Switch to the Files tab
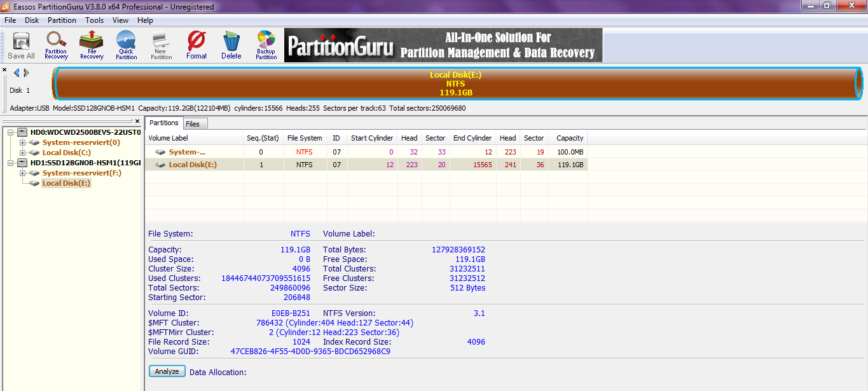The image size is (868, 391). pos(193,124)
